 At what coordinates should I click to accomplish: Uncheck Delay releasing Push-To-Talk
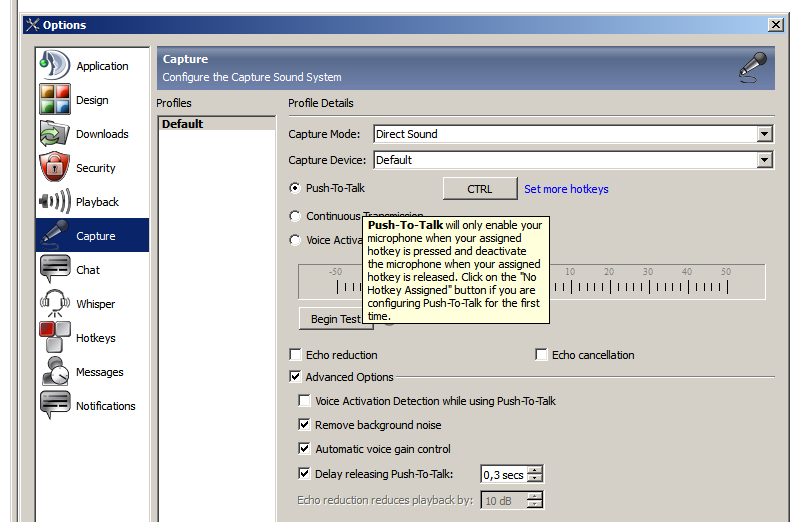304,473
